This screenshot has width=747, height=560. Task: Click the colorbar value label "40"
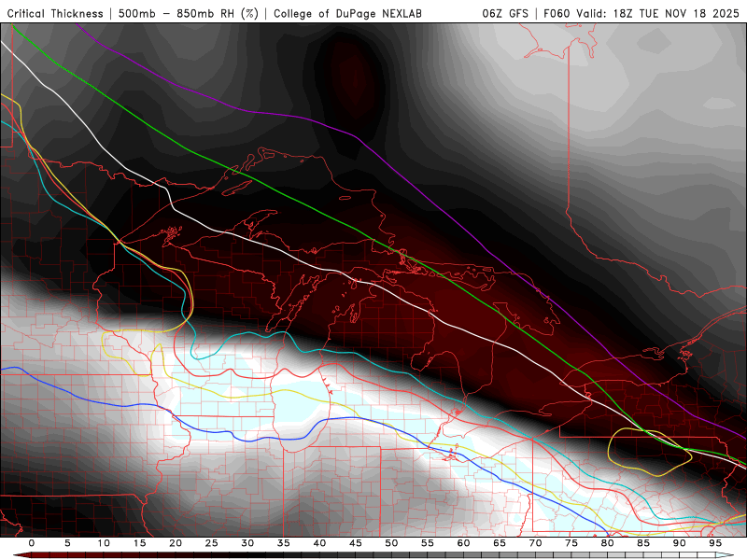[319, 543]
